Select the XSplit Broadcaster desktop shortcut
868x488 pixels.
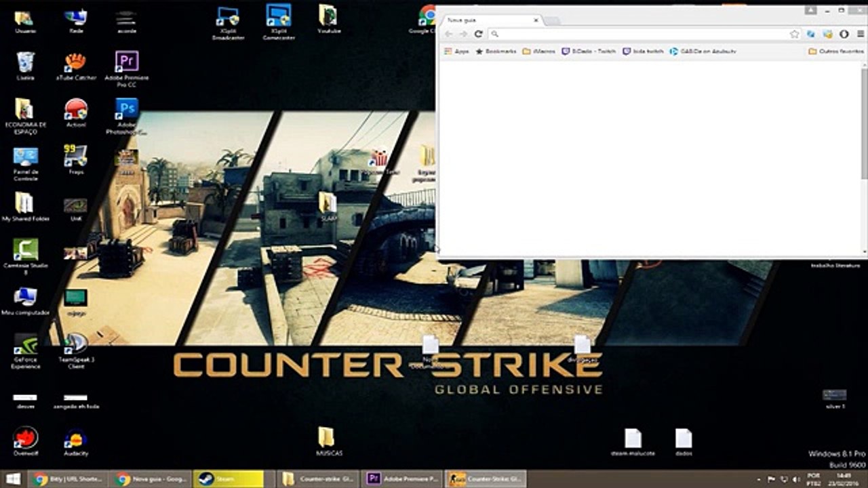coord(227,22)
